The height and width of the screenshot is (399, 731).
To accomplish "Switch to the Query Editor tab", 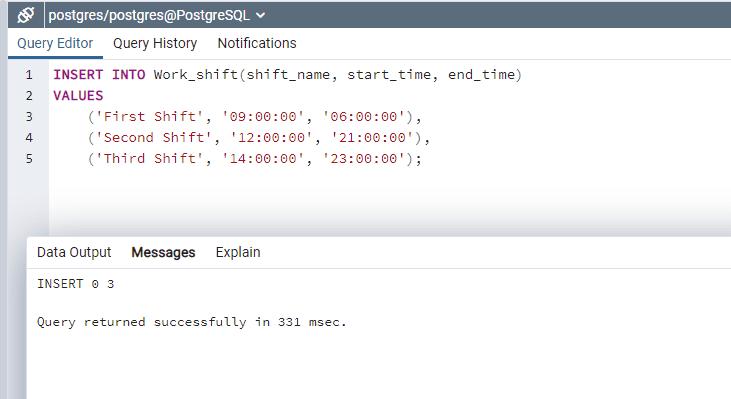I will (55, 43).
